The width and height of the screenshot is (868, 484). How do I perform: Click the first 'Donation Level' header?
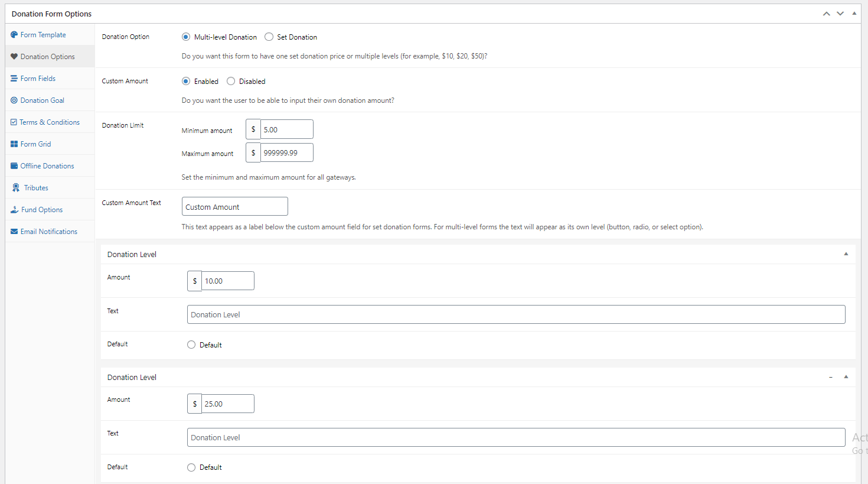pyautogui.click(x=132, y=255)
